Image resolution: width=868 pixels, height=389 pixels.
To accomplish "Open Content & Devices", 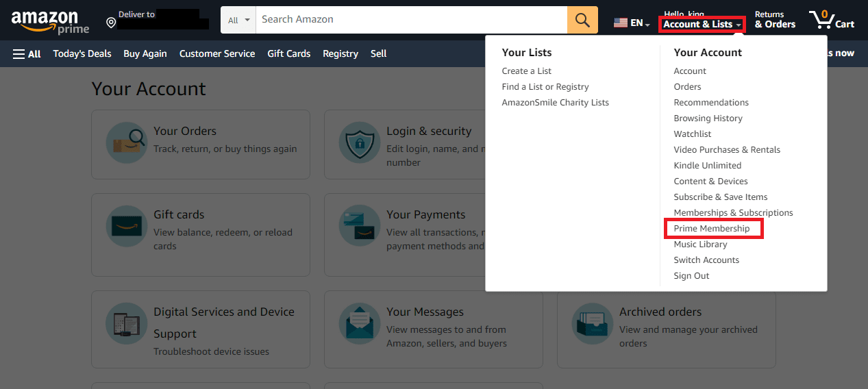I will click(x=710, y=181).
